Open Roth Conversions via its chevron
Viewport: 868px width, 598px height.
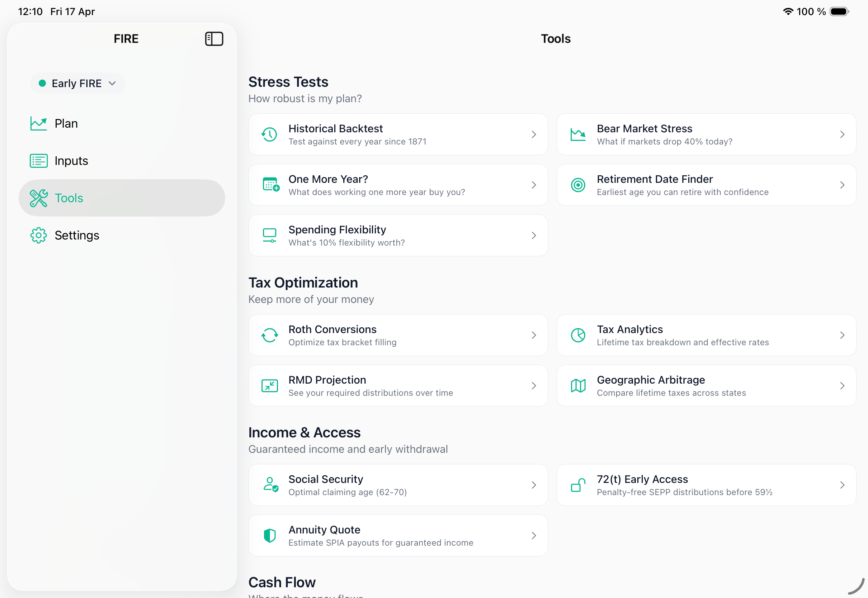[x=534, y=335]
